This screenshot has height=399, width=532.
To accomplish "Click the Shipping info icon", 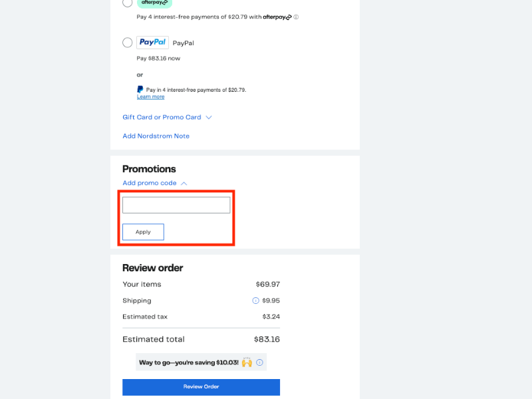I will click(x=255, y=301).
